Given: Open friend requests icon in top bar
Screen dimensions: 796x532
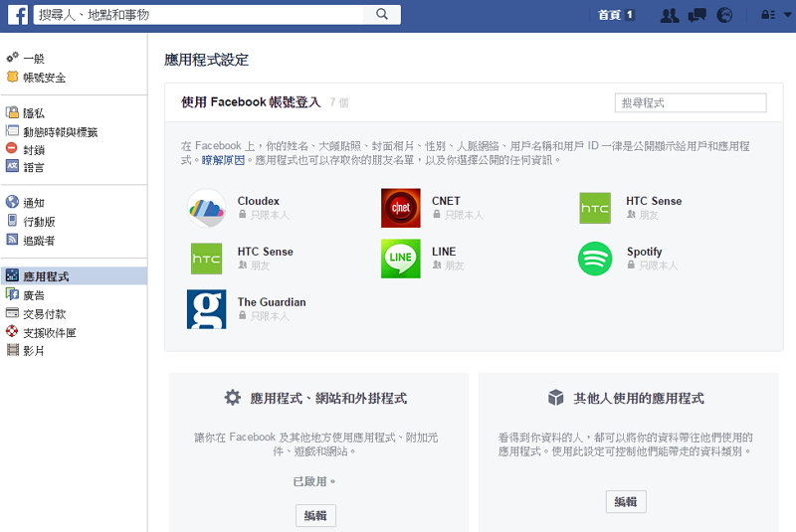Looking at the screenshot, I should coord(670,15).
